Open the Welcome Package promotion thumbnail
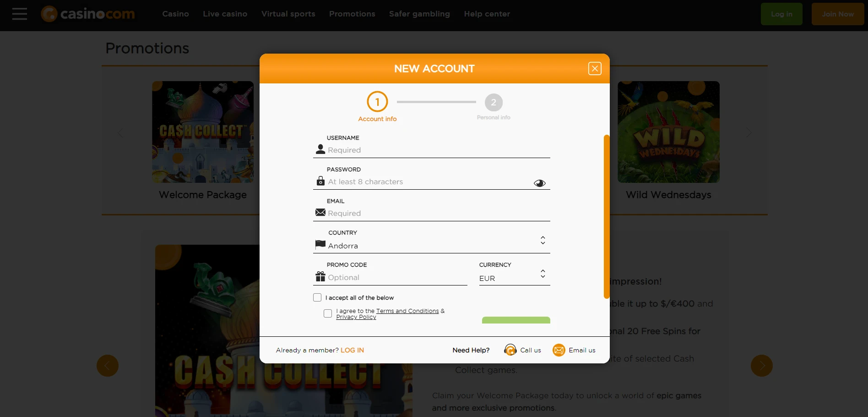 coord(203,132)
